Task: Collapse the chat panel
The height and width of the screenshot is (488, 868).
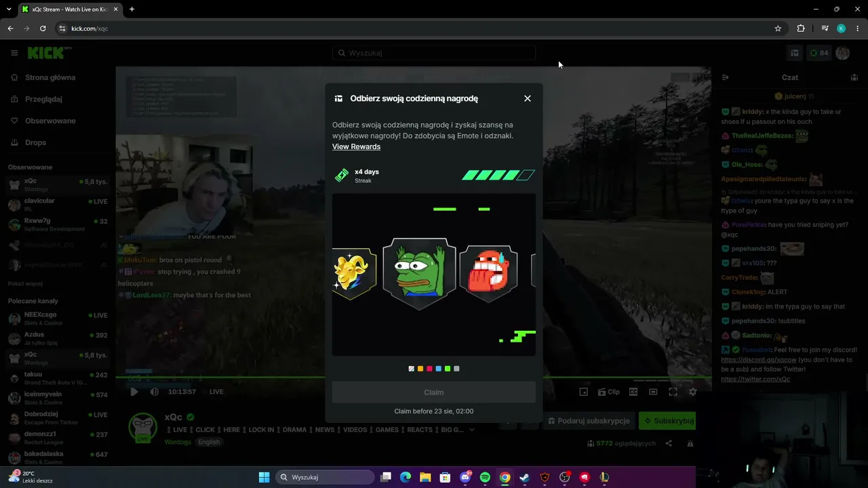Action: [725, 77]
